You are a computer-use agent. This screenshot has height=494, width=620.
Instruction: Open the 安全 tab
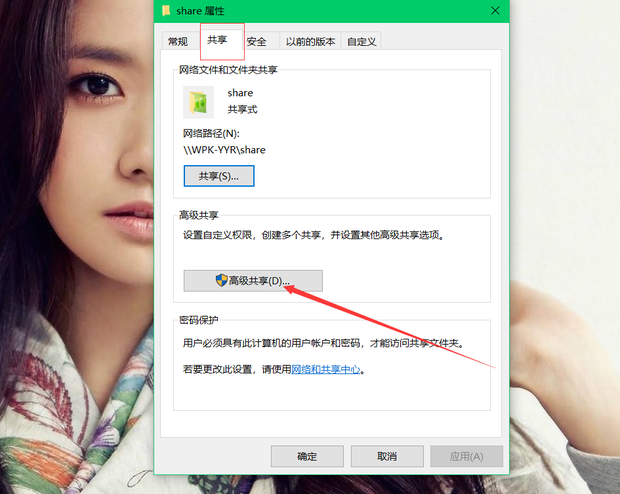256,41
